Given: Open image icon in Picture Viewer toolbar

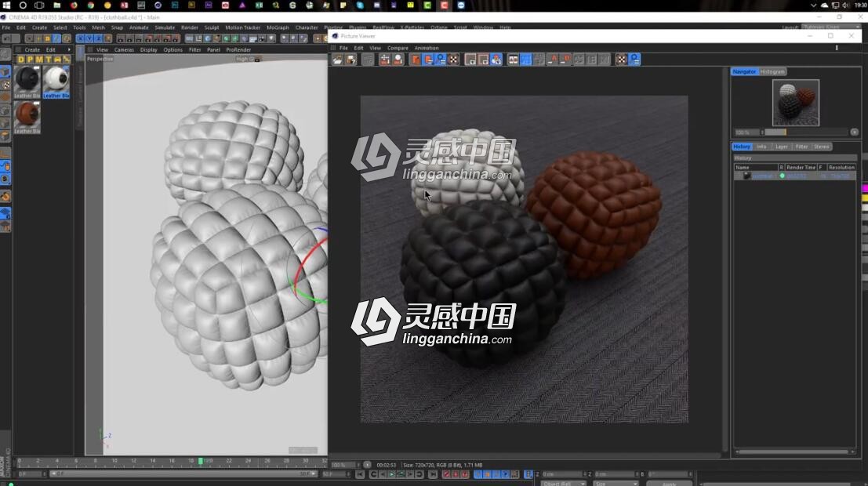Looking at the screenshot, I should point(337,60).
